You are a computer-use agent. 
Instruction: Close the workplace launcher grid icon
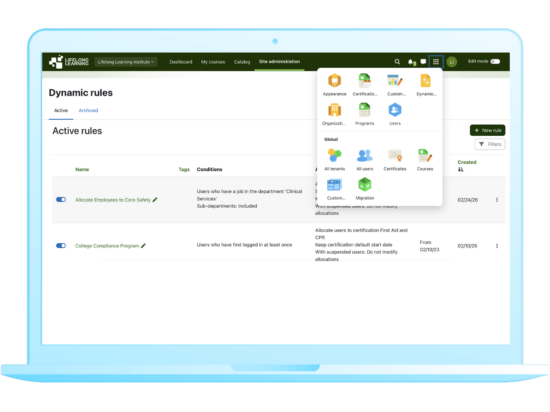436,62
